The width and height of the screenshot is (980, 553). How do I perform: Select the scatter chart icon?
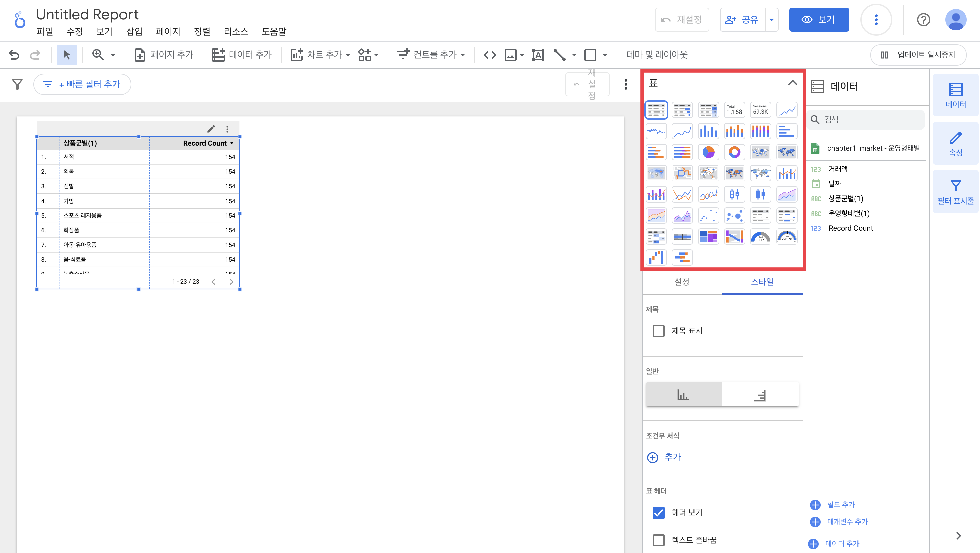pyautogui.click(x=708, y=216)
